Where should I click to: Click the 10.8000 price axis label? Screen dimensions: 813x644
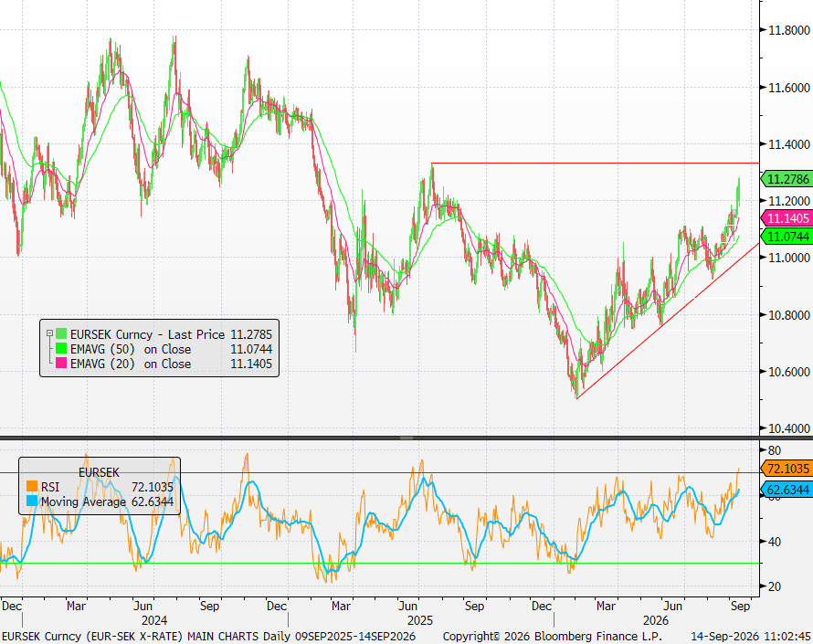(x=788, y=315)
